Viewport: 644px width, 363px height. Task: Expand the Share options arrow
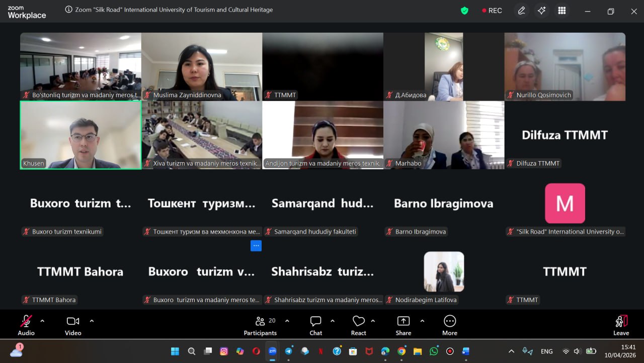[x=422, y=321]
